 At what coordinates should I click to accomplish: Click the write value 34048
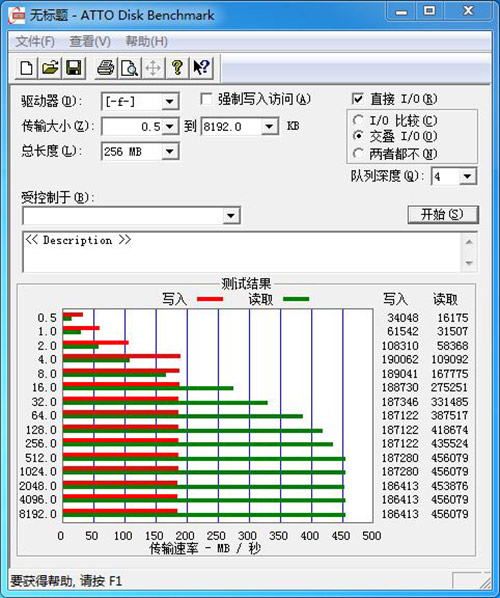pos(403,318)
